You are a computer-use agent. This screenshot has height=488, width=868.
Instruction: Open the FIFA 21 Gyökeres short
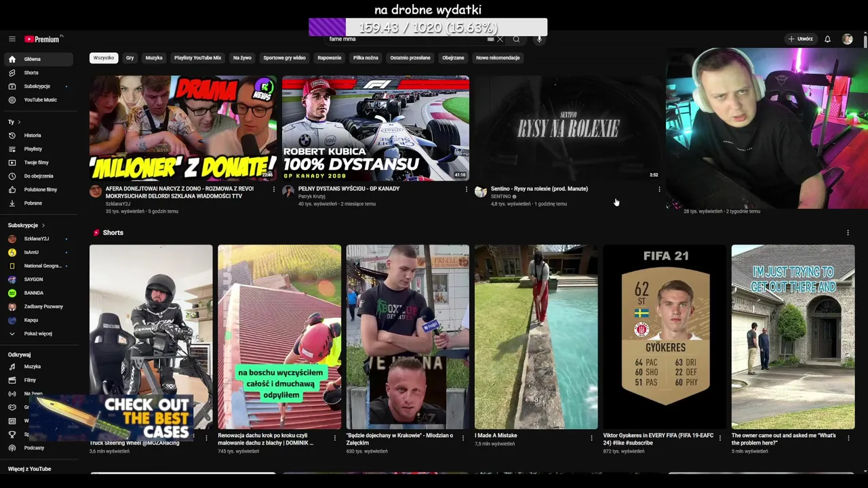click(665, 337)
